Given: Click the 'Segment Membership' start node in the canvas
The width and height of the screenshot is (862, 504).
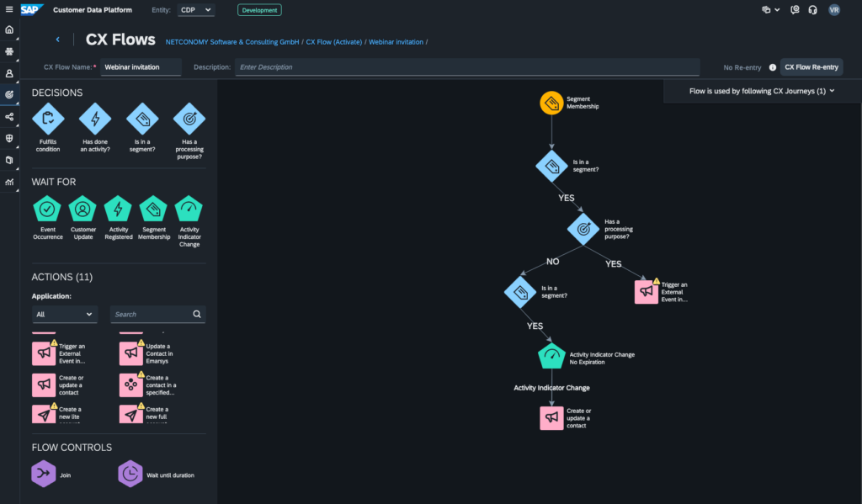Looking at the screenshot, I should coord(552,103).
